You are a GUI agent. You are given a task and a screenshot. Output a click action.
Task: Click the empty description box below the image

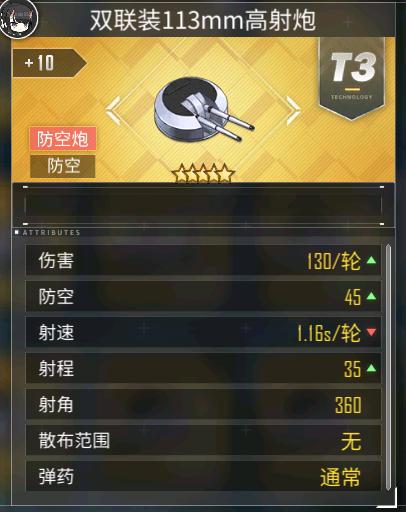pyautogui.click(x=203, y=205)
